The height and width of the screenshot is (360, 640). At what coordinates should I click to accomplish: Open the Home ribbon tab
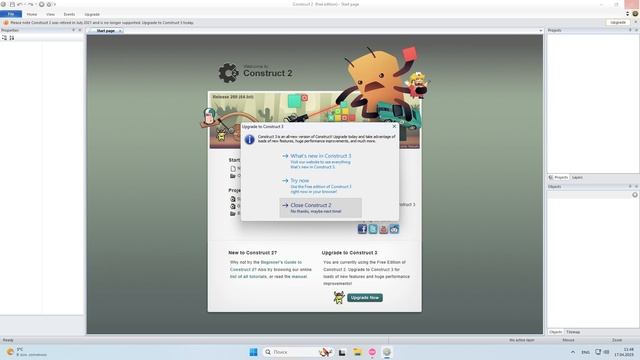32,14
